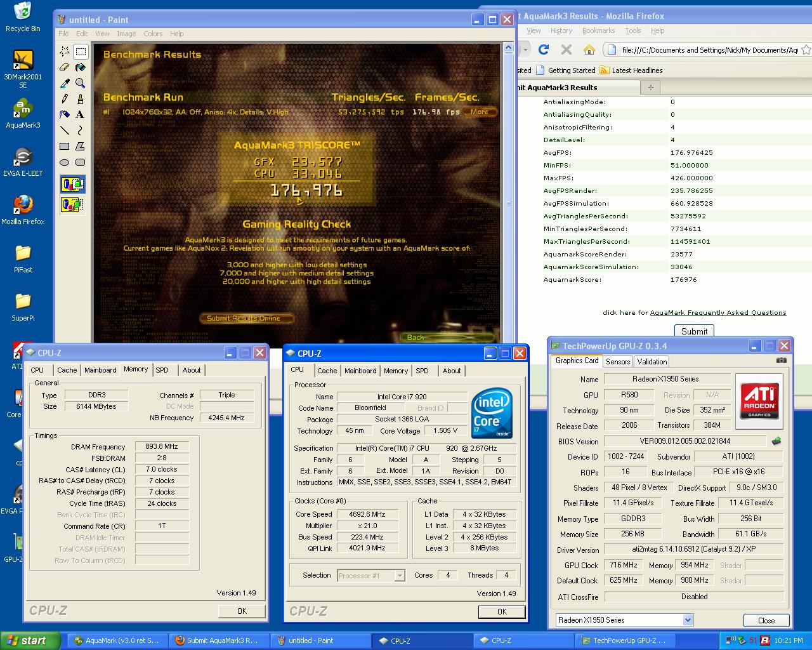Open the AquaMark3 desktop shortcut
Image resolution: width=812 pixels, height=650 pixels.
click(23, 114)
